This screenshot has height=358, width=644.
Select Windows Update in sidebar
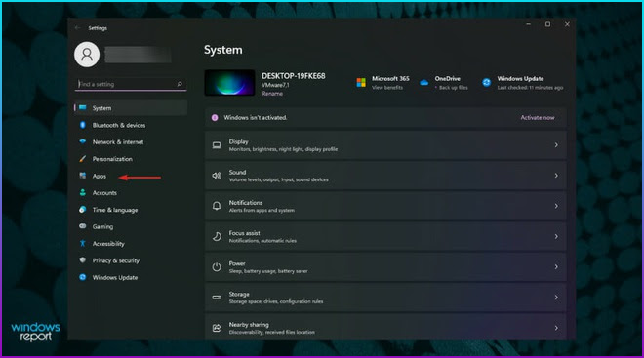[x=131, y=277]
